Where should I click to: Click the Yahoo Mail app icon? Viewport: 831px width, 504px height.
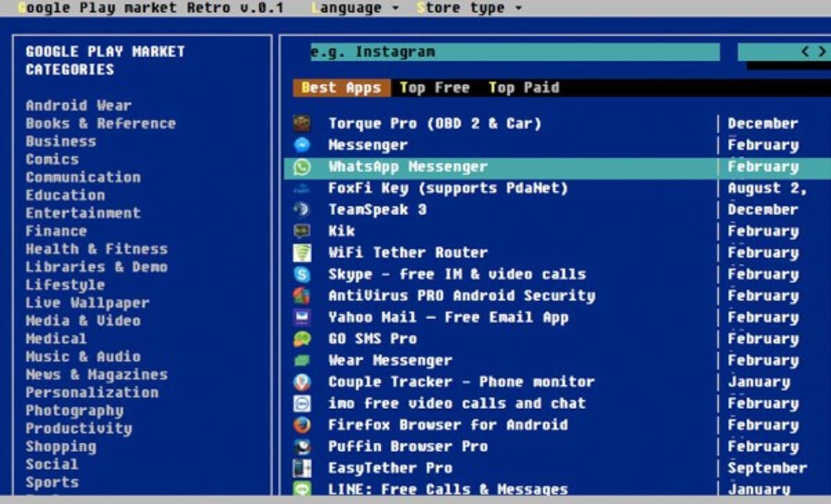click(x=302, y=317)
